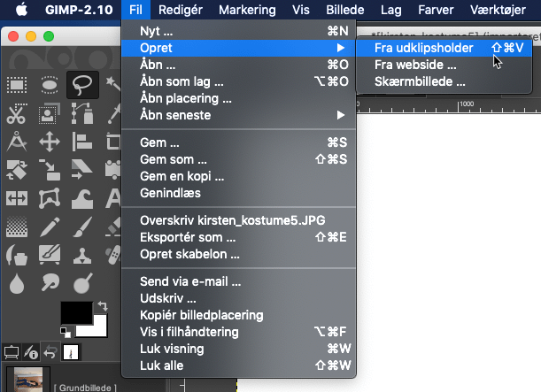The height and width of the screenshot is (392, 541).
Task: Activate the Free Select lasso tool
Action: (x=82, y=85)
